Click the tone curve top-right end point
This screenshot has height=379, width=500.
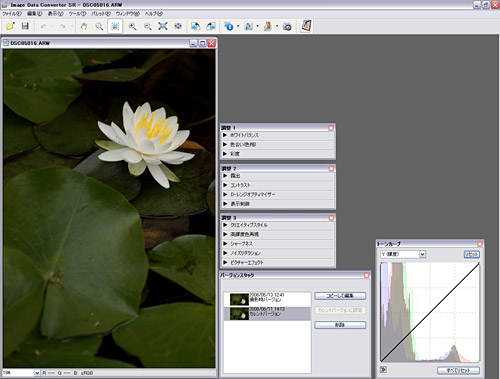[479, 263]
